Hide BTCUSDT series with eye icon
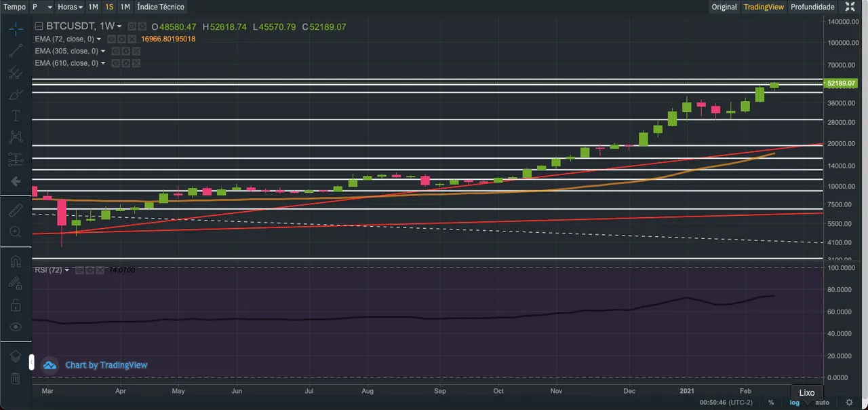This screenshot has height=410, width=868. (x=132, y=26)
